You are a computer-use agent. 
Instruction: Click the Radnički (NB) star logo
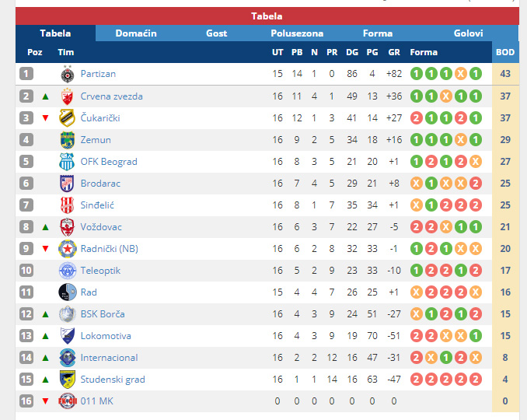[67, 249]
